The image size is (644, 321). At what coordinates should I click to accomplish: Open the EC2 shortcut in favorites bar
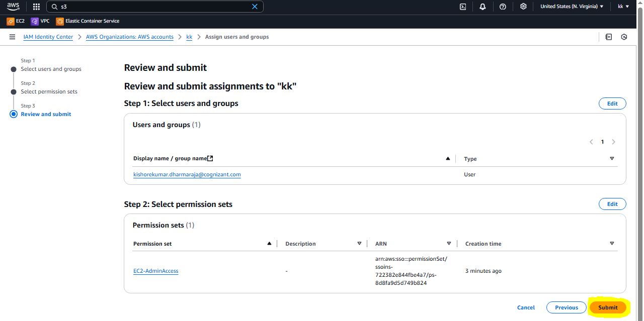16,21
